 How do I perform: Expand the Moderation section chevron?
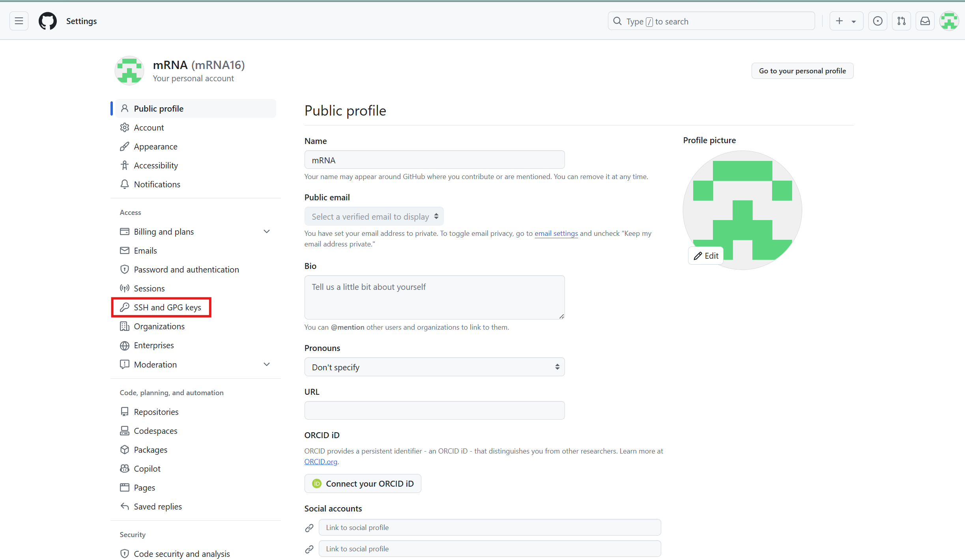[x=267, y=364]
